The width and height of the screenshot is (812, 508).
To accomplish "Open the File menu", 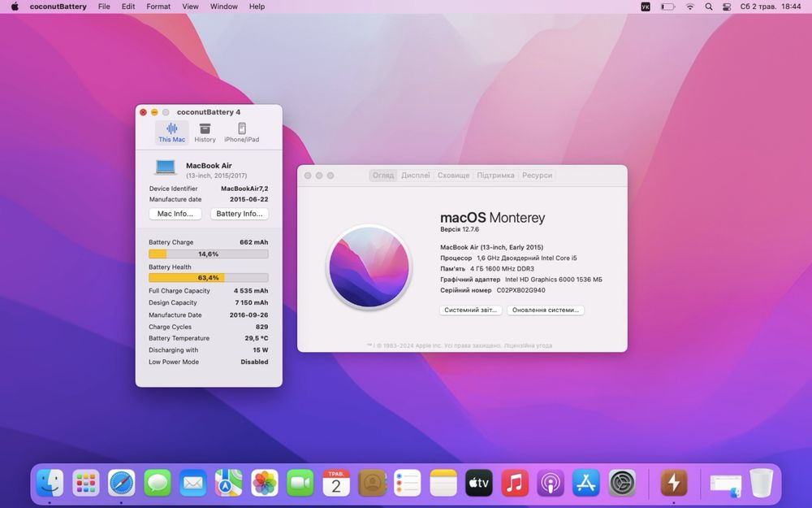I will pyautogui.click(x=104, y=7).
